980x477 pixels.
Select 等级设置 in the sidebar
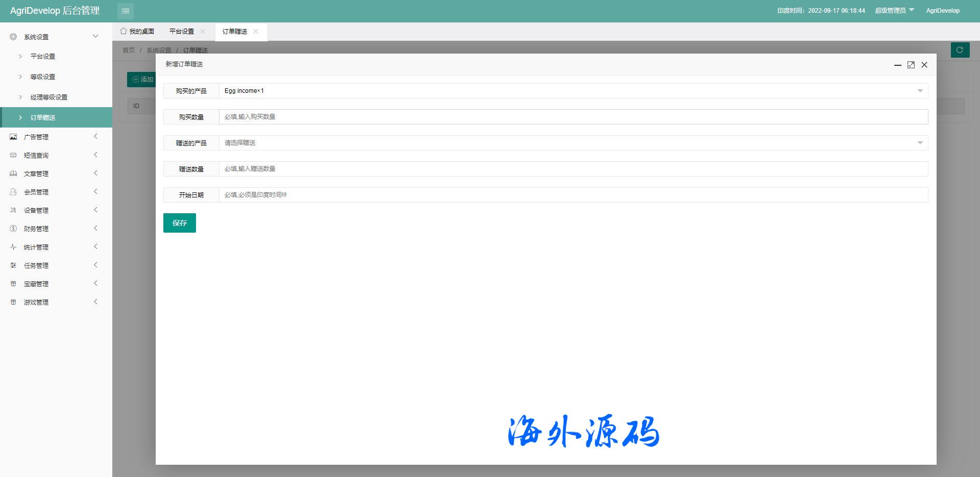[43, 77]
